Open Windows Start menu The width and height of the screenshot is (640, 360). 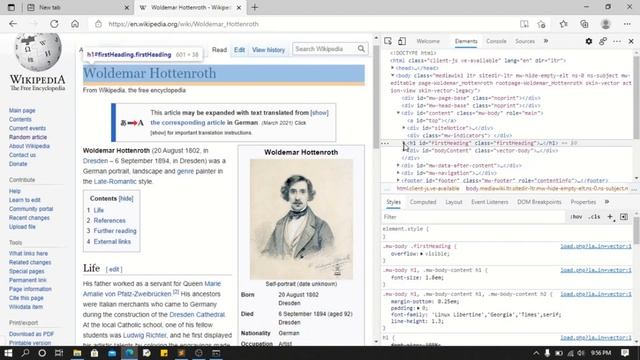8,353
